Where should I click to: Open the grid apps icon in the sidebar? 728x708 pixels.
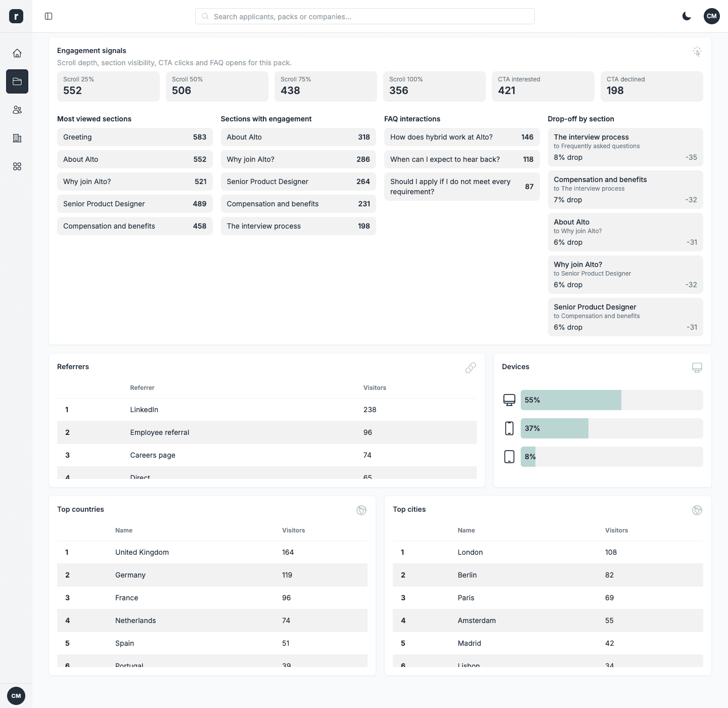[17, 166]
